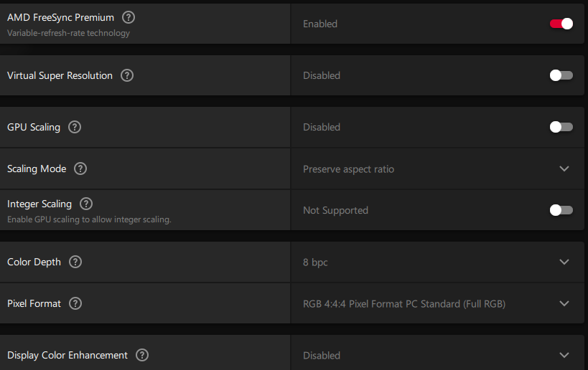Click the 8 bpc color depth value

315,262
